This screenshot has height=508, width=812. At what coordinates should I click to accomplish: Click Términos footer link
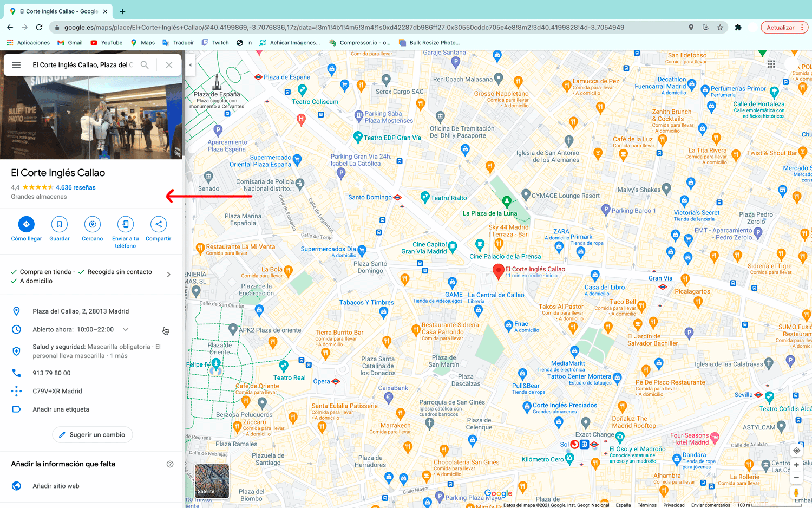(x=647, y=505)
